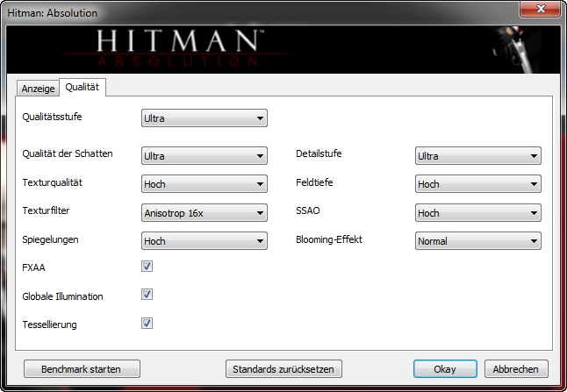Expand the Blooming-Effekt dropdown
This screenshot has height=392, width=567.
point(478,241)
